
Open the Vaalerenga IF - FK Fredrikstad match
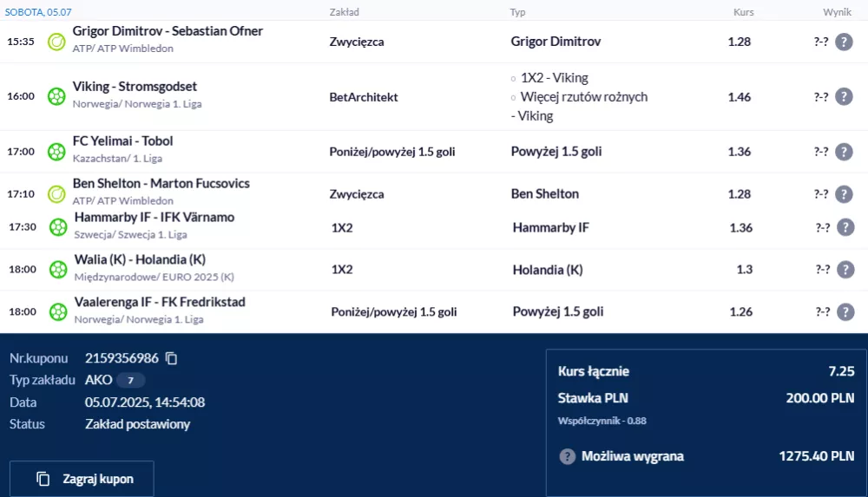[x=160, y=302]
